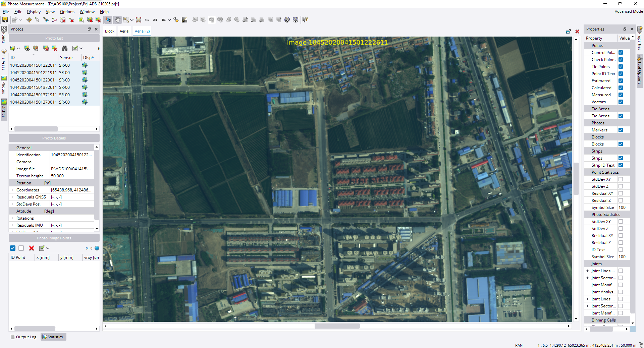Image resolution: width=644 pixels, height=348 pixels.
Task: Select photo 1044202004150137​0011 in the list
Action: point(33,102)
